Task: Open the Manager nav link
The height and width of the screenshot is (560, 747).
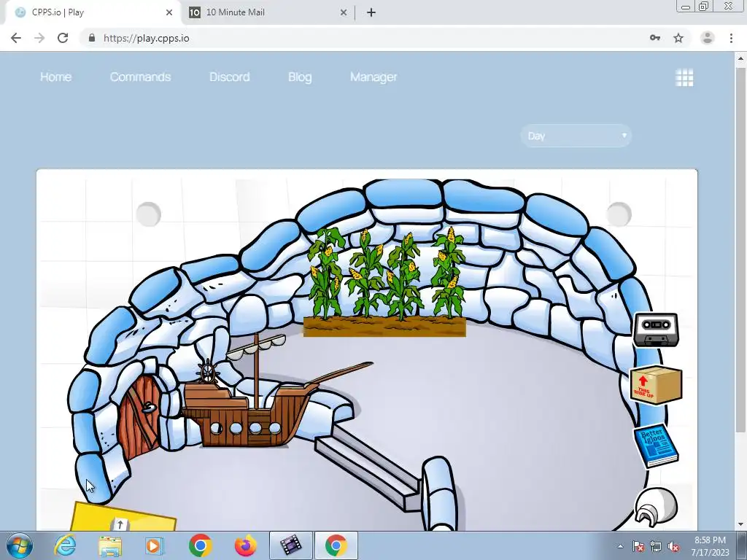Action: [373, 77]
